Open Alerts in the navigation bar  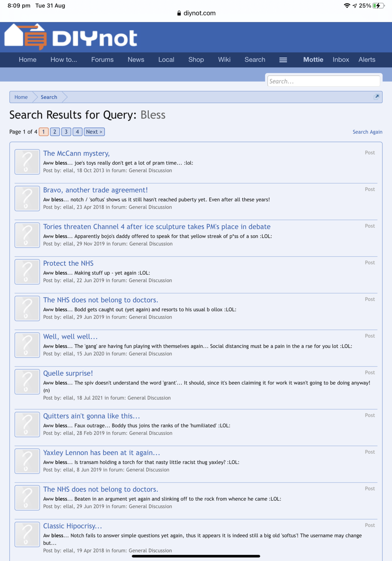[367, 60]
